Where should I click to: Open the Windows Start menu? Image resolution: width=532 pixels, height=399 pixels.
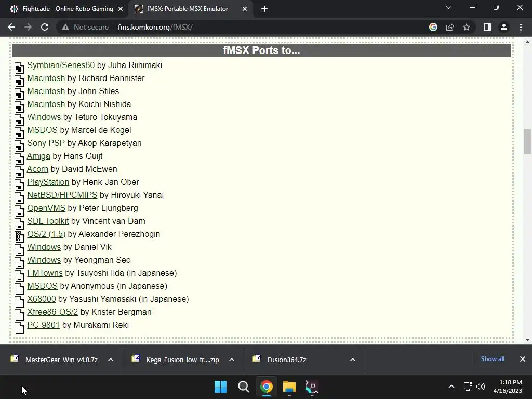[x=220, y=387]
